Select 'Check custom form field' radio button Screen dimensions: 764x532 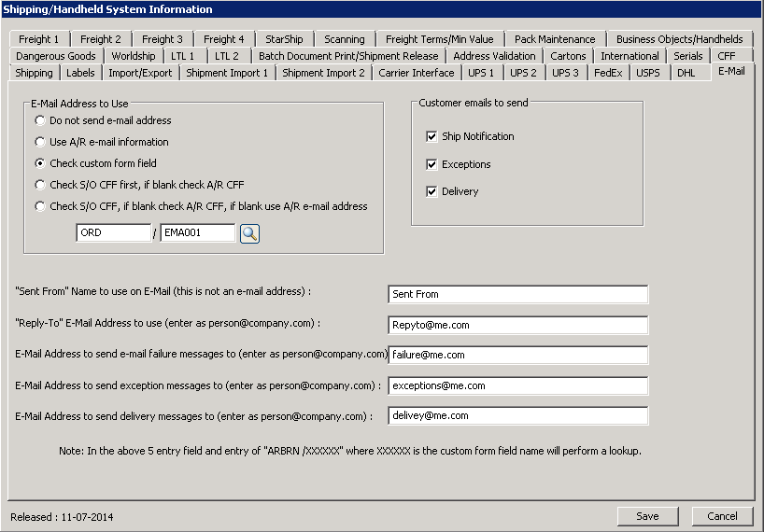(x=39, y=163)
